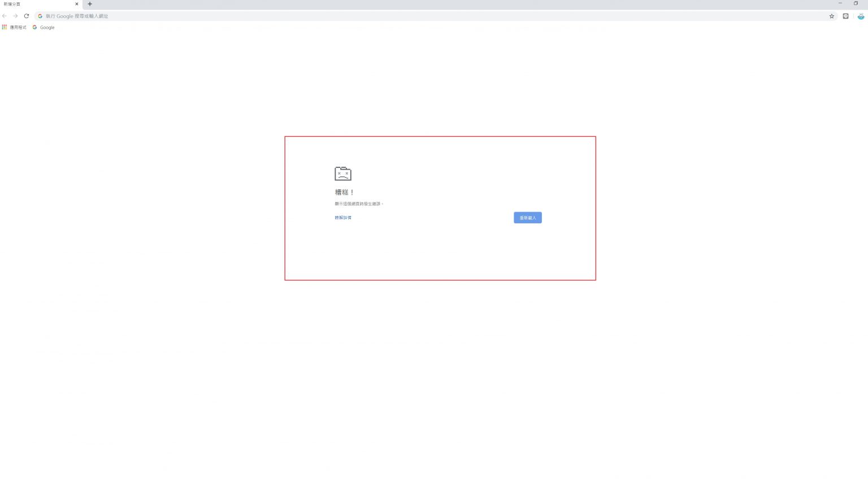This screenshot has height=479, width=868.
Task: Close the 新增分頁 tab
Action: point(77,4)
